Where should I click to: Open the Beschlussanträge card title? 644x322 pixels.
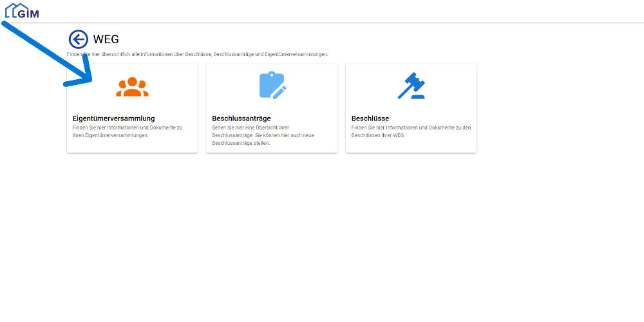coord(241,118)
